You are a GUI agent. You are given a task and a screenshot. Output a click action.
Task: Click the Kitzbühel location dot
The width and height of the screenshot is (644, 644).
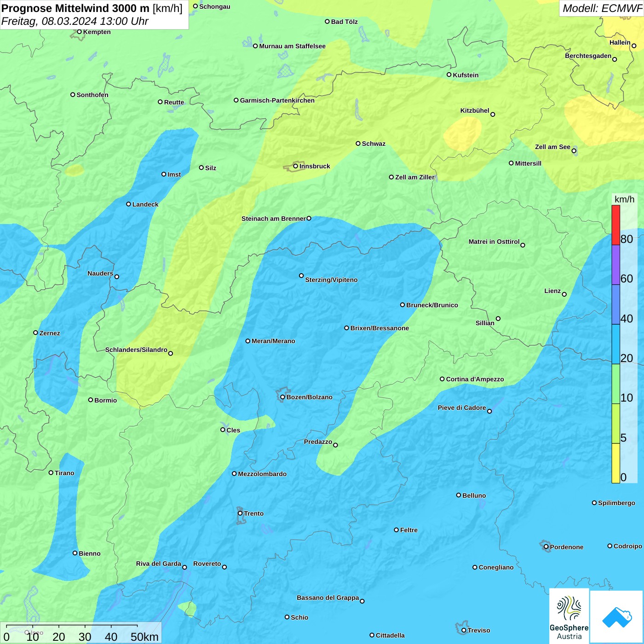coord(493,114)
